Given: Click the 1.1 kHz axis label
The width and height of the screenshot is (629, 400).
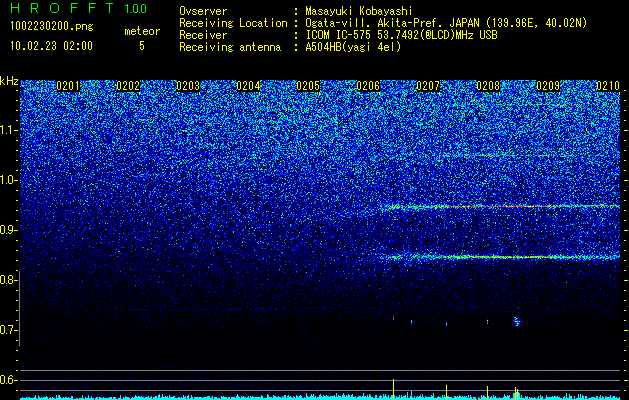Looking at the screenshot, I should [x=8, y=130].
